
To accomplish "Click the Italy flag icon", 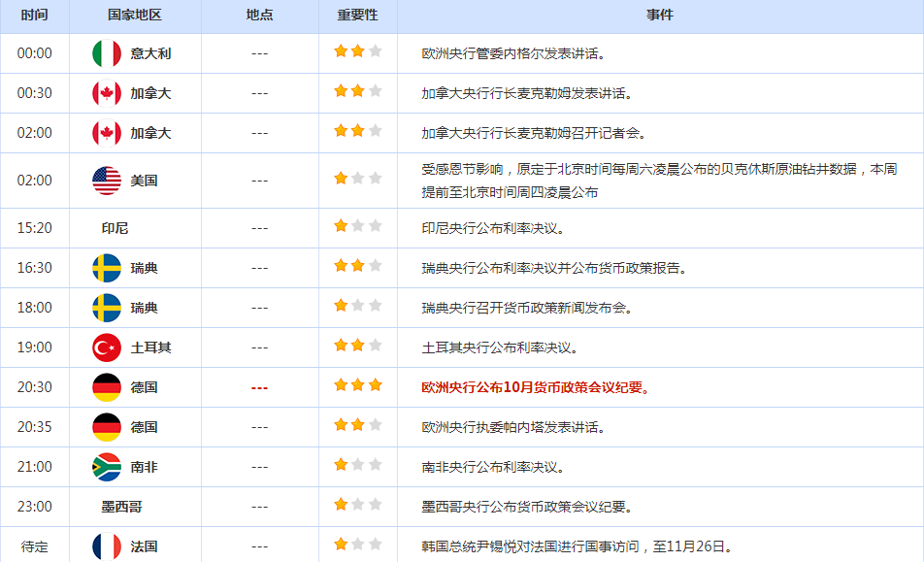I will pyautogui.click(x=106, y=53).
